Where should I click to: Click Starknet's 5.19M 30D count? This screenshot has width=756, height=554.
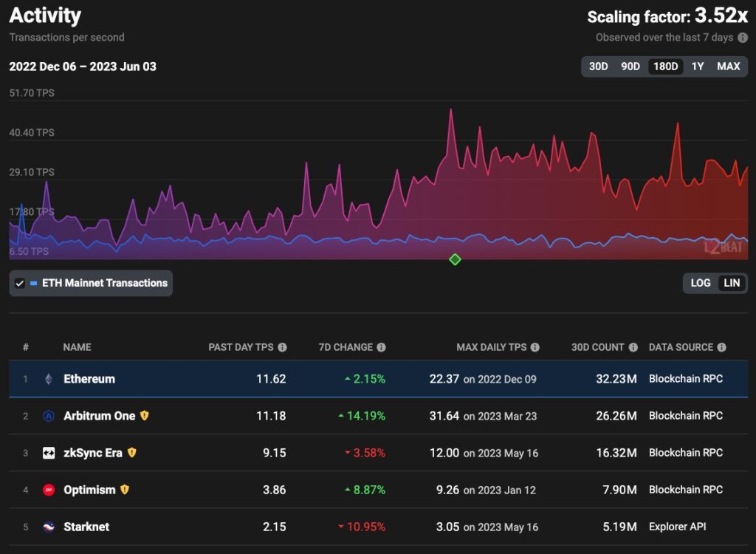619,527
